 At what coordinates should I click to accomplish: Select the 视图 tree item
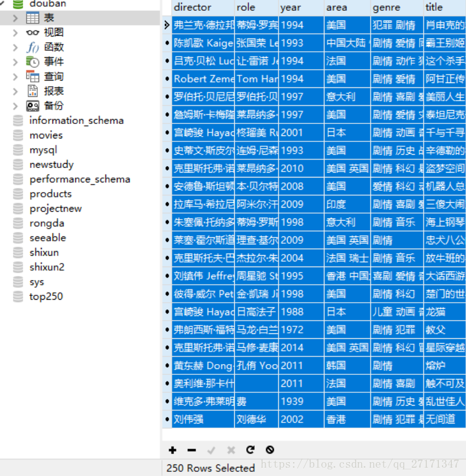[54, 32]
